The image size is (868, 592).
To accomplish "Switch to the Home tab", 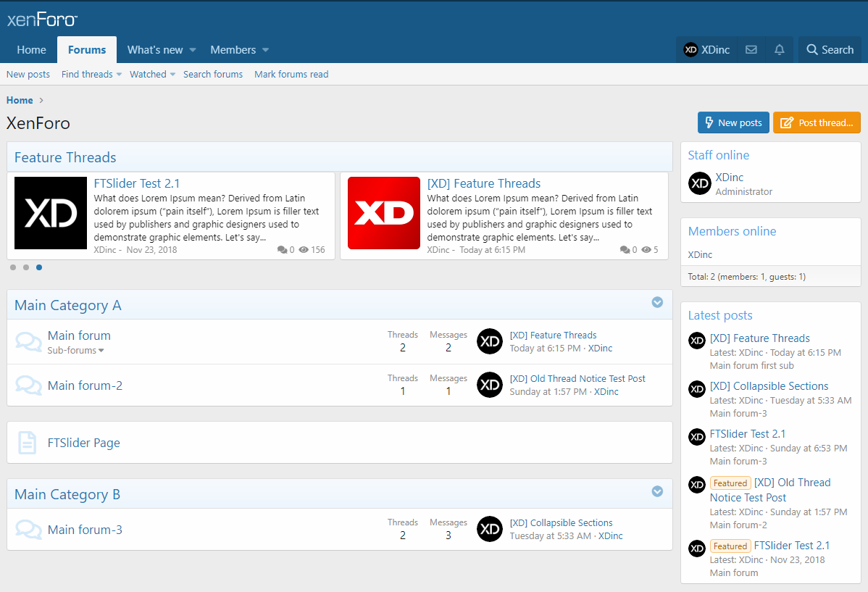I will (31, 50).
